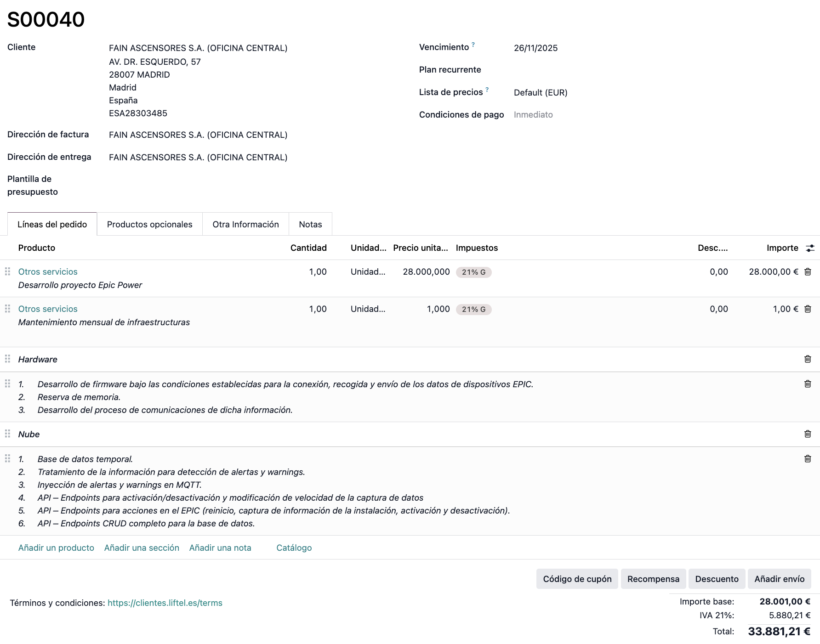Click Añadir una sección link

tap(142, 548)
